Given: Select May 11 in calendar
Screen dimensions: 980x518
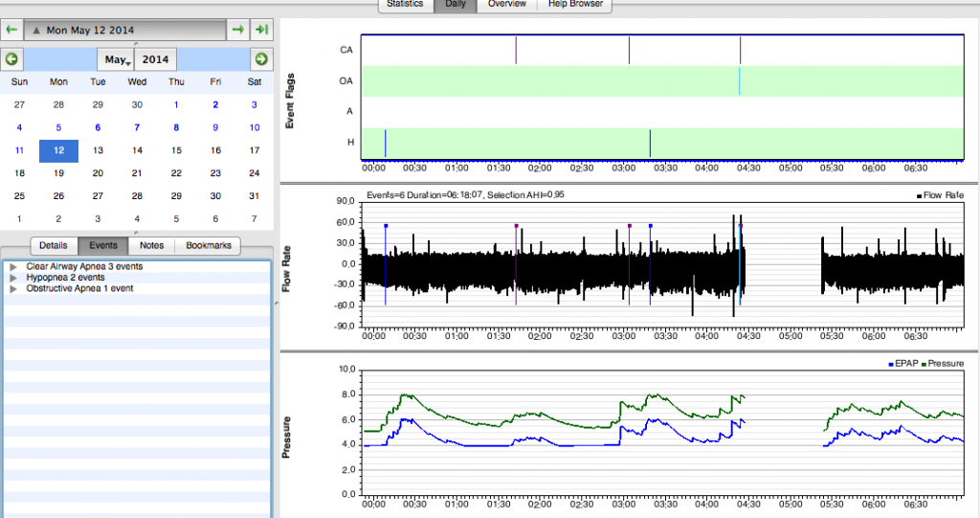Looking at the screenshot, I should pos(19,150).
